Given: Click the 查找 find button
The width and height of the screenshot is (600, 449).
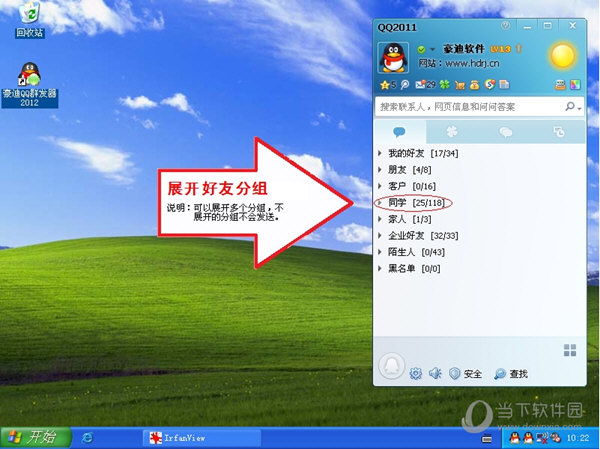Looking at the screenshot, I should pos(511,374).
